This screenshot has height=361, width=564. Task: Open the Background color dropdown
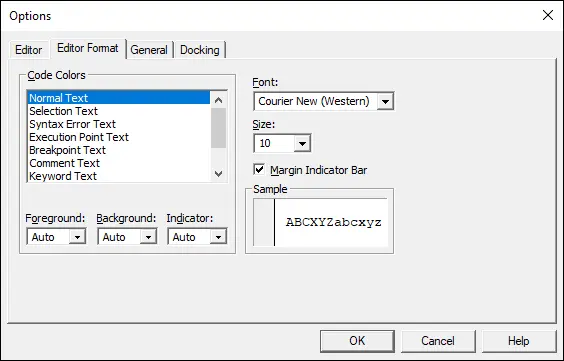pos(148,237)
